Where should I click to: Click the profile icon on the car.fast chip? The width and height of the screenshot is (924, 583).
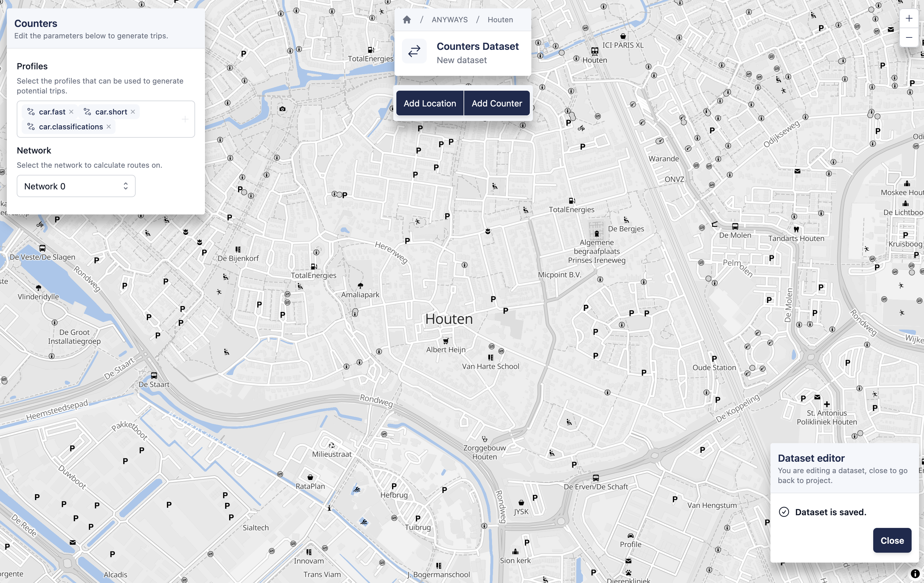pos(31,112)
